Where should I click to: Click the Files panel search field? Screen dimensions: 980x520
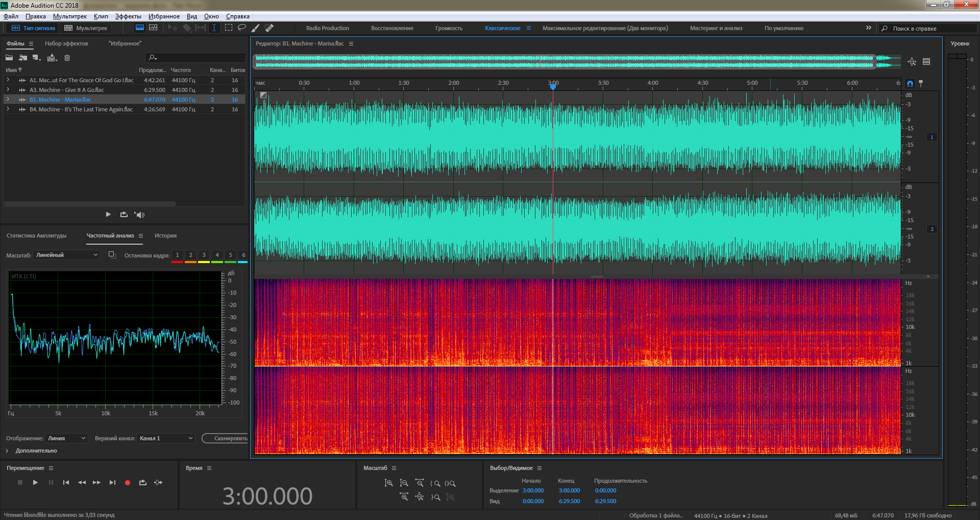(195, 58)
